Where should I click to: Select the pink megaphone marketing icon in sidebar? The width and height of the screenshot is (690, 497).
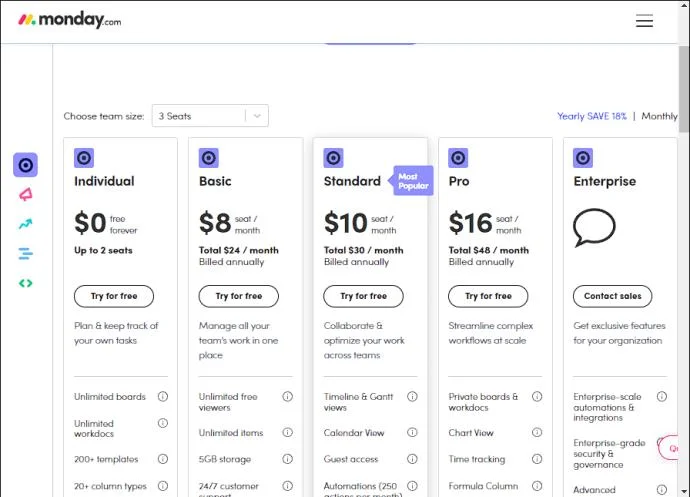pos(26,194)
